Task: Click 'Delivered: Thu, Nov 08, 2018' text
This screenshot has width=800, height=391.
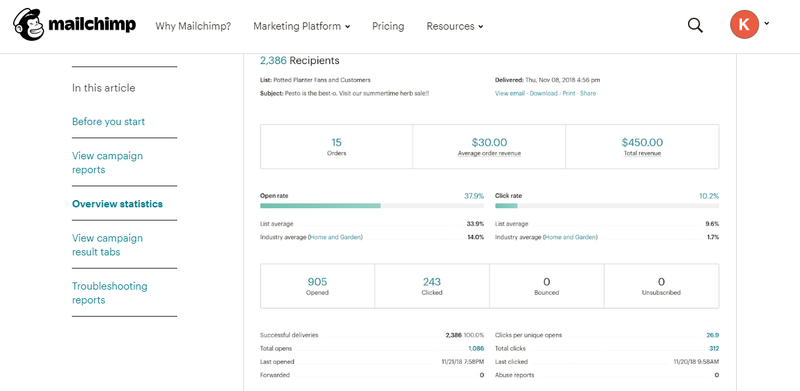Action: 547,80
